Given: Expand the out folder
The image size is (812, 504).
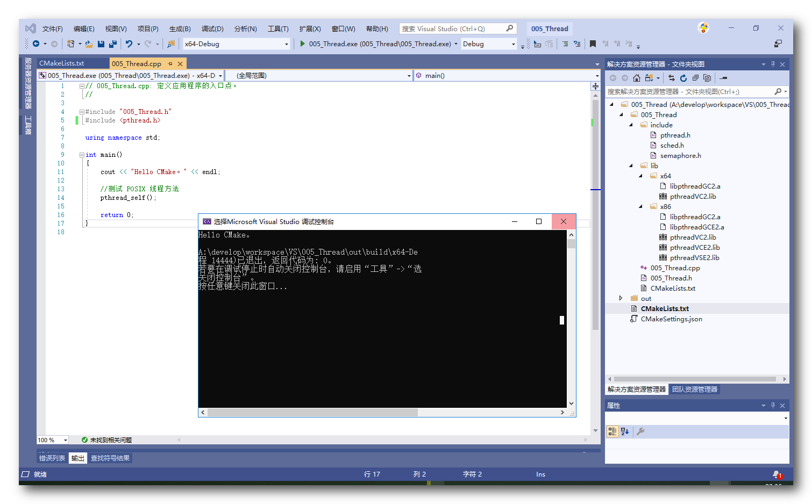Looking at the screenshot, I should click(x=621, y=298).
